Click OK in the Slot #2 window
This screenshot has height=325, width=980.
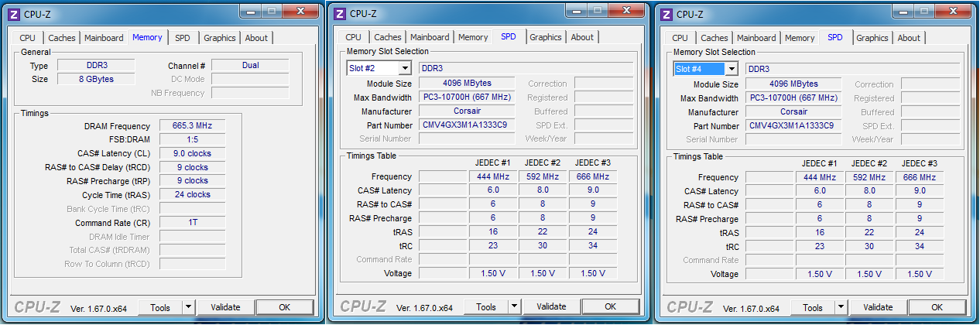(610, 307)
